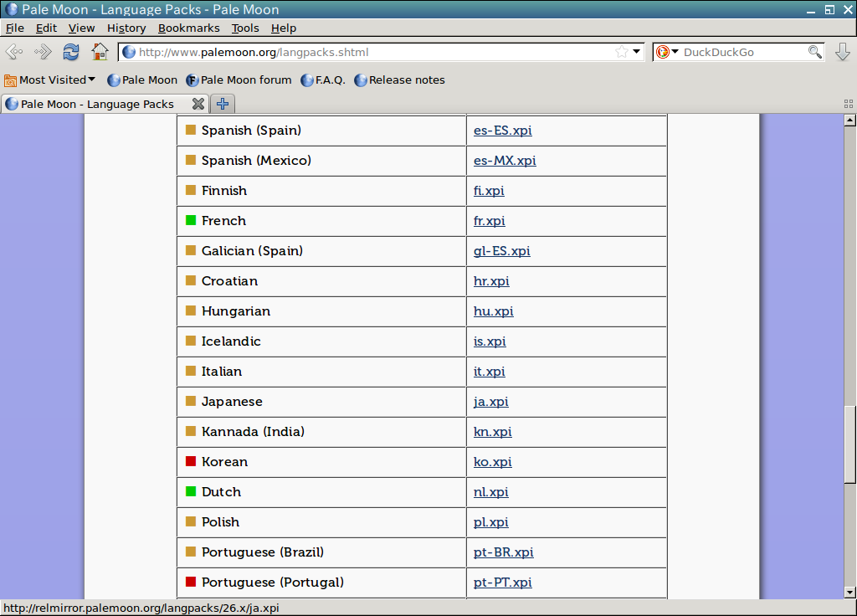The width and height of the screenshot is (857, 616).
Task: Click the site identity globe in address bar
Action: tap(129, 52)
